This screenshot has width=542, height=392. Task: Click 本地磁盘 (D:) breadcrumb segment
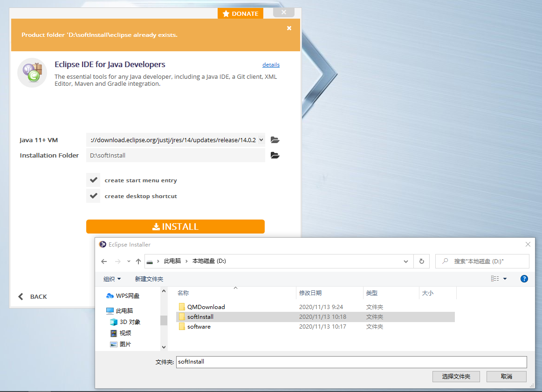(x=209, y=261)
